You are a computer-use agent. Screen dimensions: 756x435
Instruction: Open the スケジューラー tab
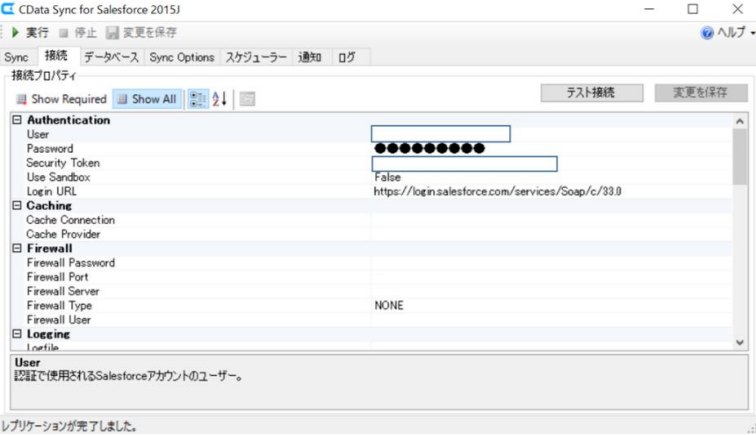pos(256,57)
